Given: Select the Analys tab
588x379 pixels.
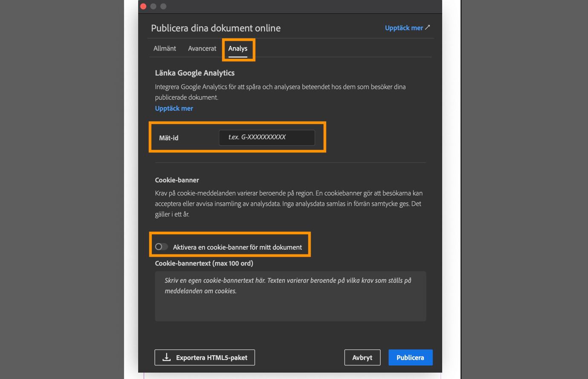Looking at the screenshot, I should point(238,49).
